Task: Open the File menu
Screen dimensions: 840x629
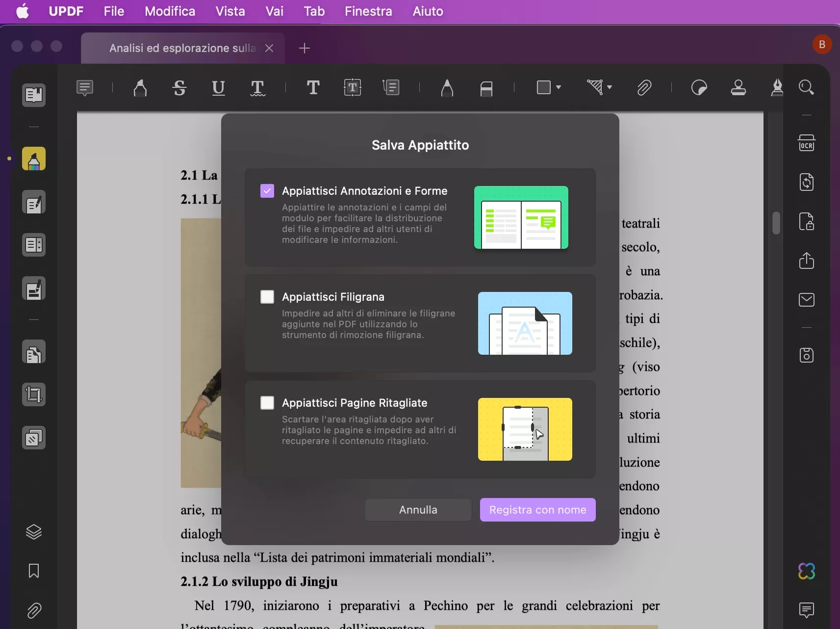Action: (114, 11)
